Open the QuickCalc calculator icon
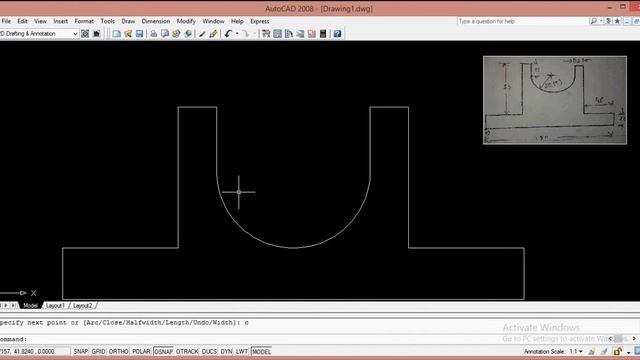Image resolution: width=640 pixels, height=360 pixels. 323,34
